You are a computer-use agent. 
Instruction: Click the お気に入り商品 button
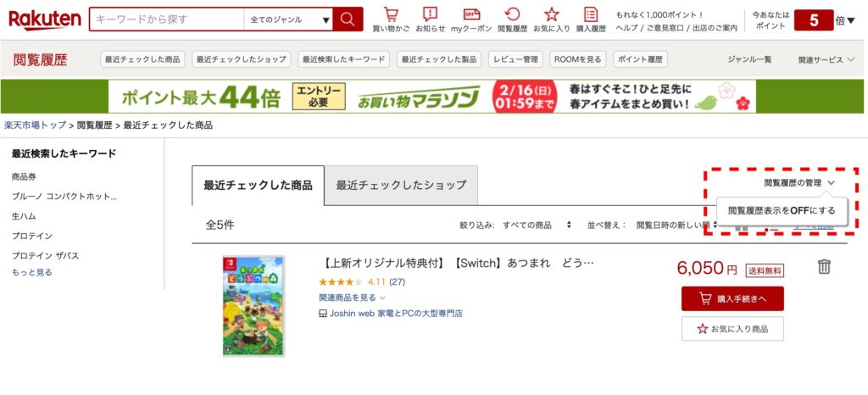(732, 329)
